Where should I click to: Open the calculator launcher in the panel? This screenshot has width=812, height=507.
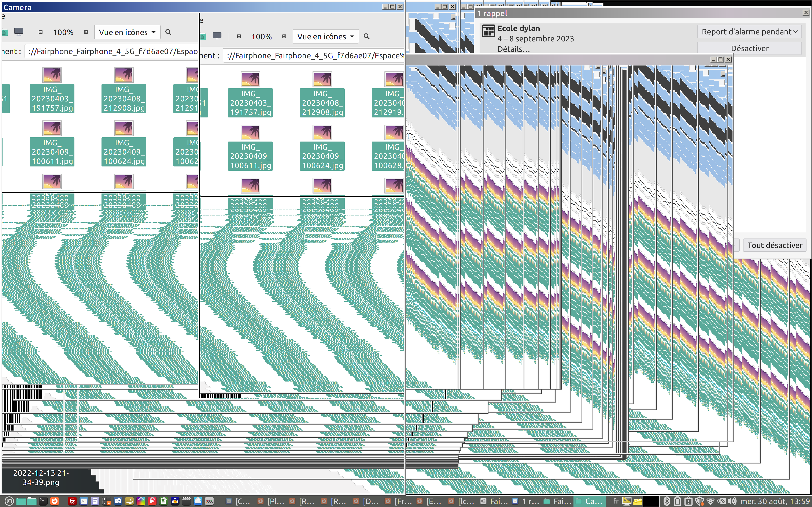tap(107, 501)
